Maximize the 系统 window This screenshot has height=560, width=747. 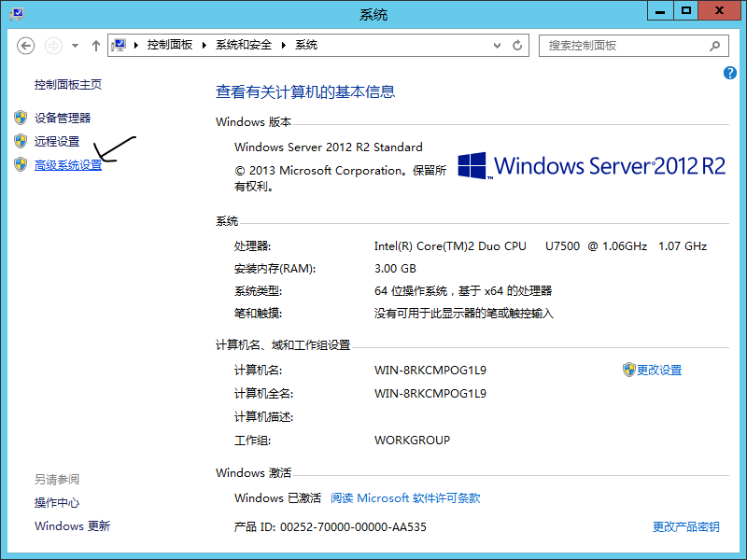pyautogui.click(x=686, y=10)
